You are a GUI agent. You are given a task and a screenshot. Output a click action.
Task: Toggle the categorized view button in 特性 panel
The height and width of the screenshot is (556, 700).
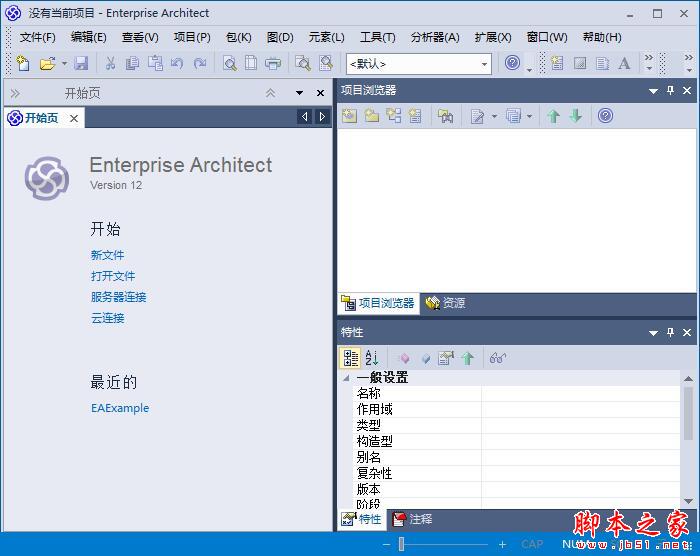(x=350, y=358)
